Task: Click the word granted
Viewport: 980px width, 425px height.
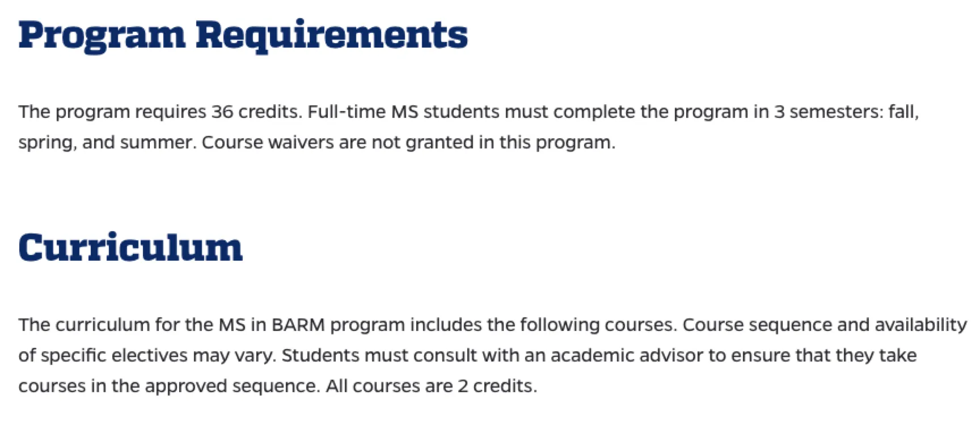Action: (439, 142)
